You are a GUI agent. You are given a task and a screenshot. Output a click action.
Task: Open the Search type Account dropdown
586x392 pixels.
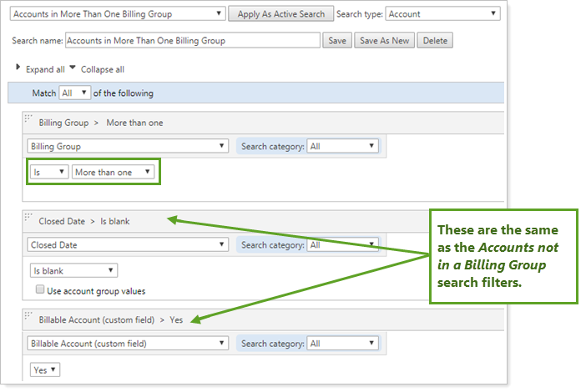443,14
